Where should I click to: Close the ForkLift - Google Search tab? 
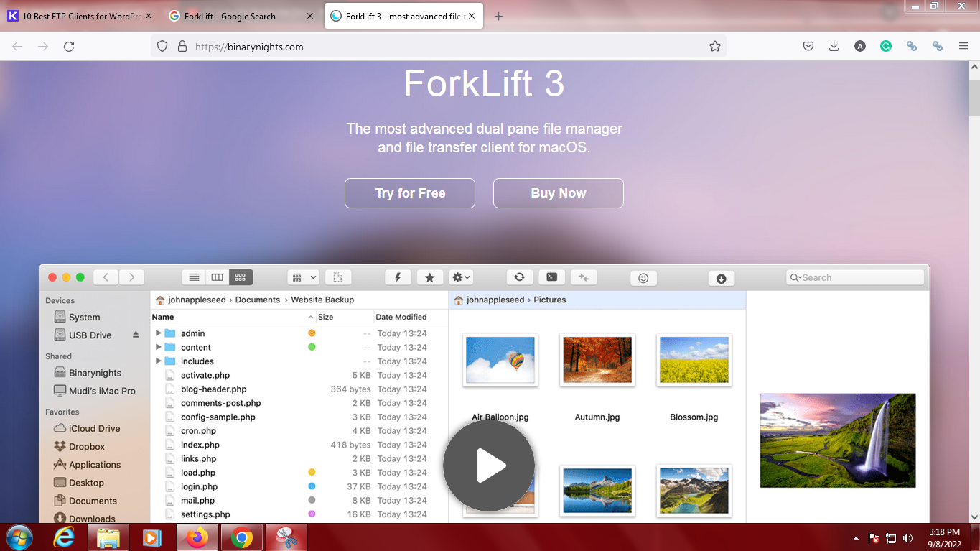tap(310, 16)
